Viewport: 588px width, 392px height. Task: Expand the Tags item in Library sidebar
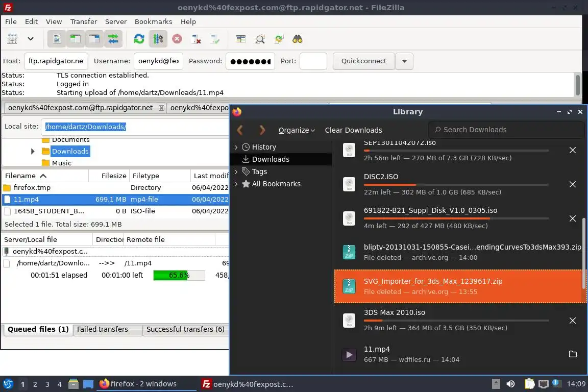point(236,172)
